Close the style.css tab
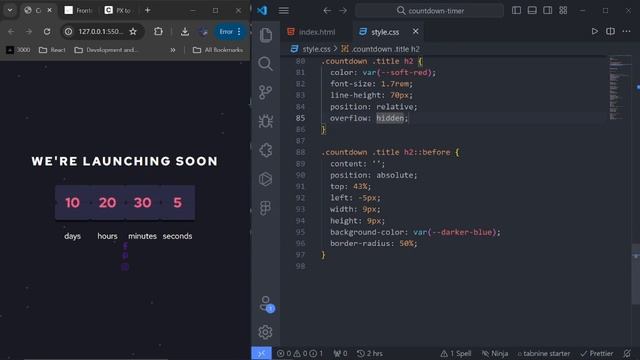This screenshot has width=640, height=360. click(416, 31)
